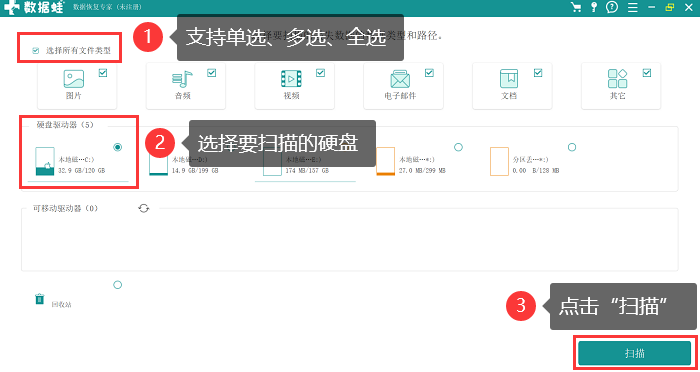The height and width of the screenshot is (372, 700).
Task: Select the 其它 other type icon
Action: coord(617,79)
